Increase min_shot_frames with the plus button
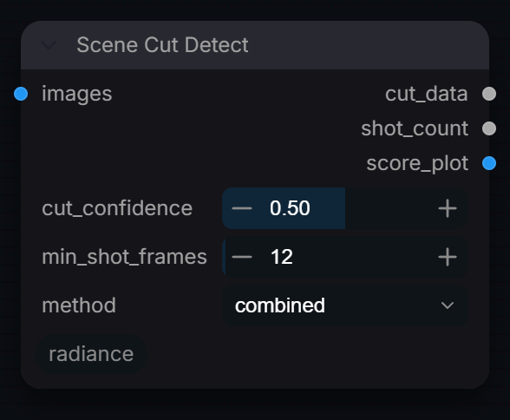The image size is (510, 420). tap(448, 257)
